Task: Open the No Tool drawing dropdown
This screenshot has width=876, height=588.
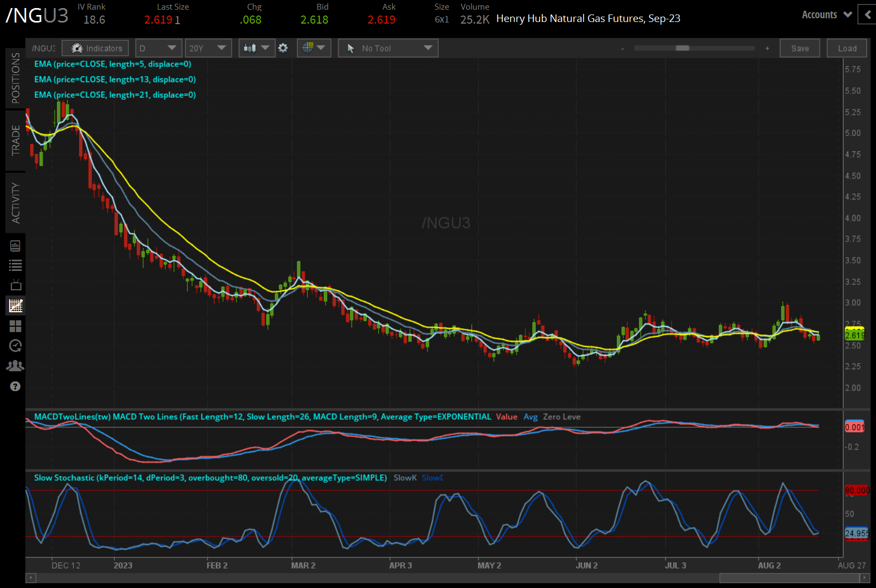Action: (388, 48)
